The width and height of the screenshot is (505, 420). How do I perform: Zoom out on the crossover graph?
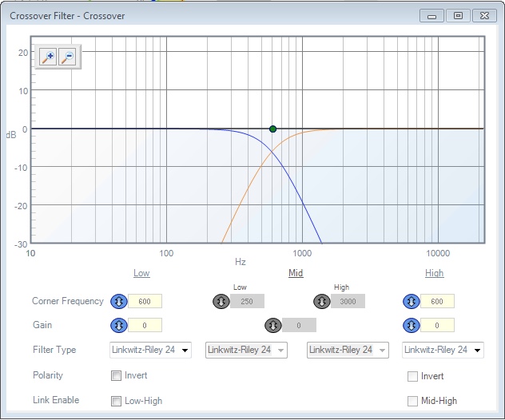[67, 57]
